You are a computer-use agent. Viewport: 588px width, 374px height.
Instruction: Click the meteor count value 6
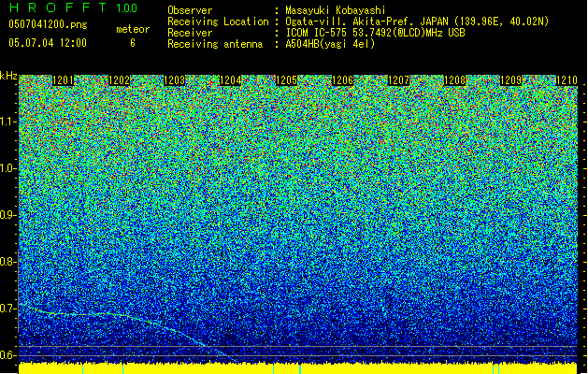tap(133, 43)
